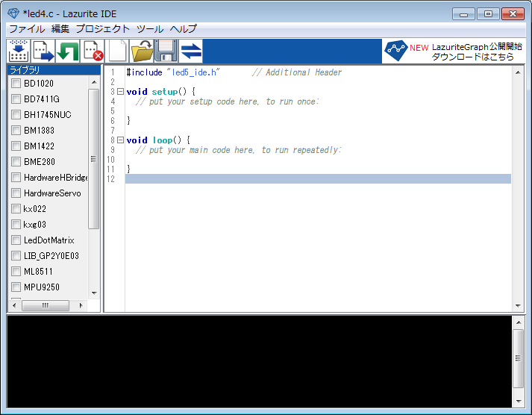Viewport: 532px width, 415px height.
Task: Click the export document arrow icon
Action: pos(43,51)
